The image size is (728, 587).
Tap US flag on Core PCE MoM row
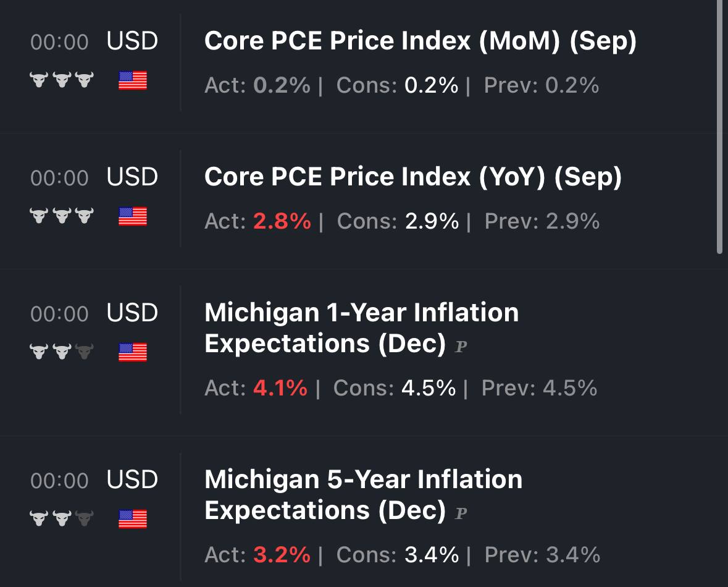click(x=133, y=80)
